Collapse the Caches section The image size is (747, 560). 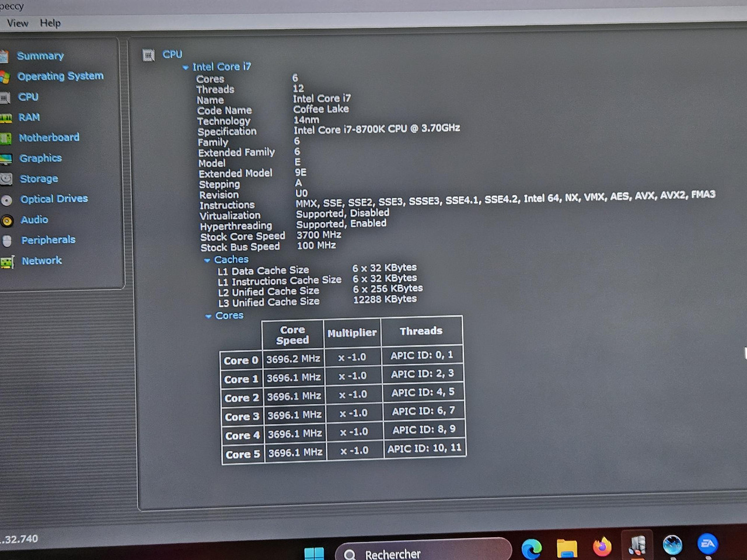207,260
